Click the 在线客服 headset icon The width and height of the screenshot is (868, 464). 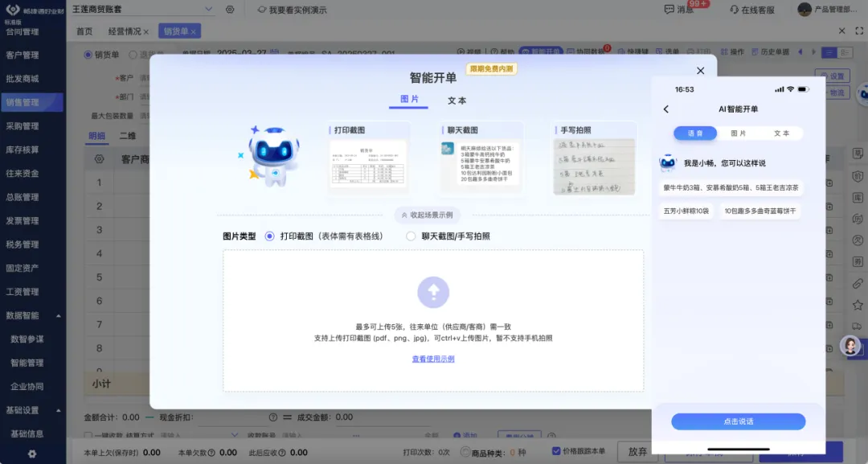click(x=734, y=10)
